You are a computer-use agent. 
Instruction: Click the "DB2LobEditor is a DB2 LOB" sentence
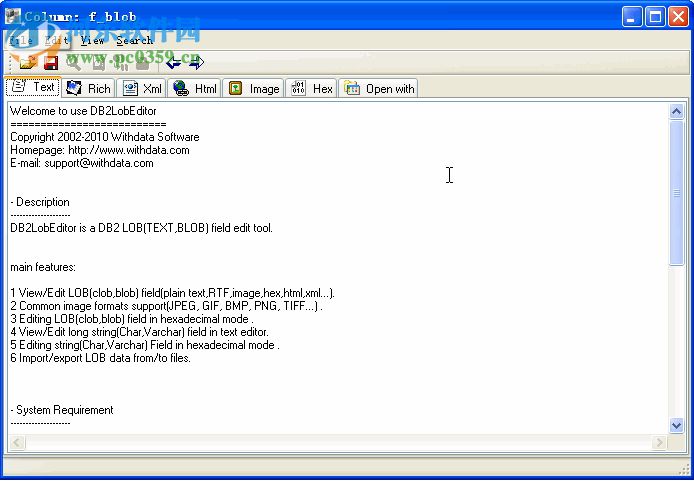[141, 228]
